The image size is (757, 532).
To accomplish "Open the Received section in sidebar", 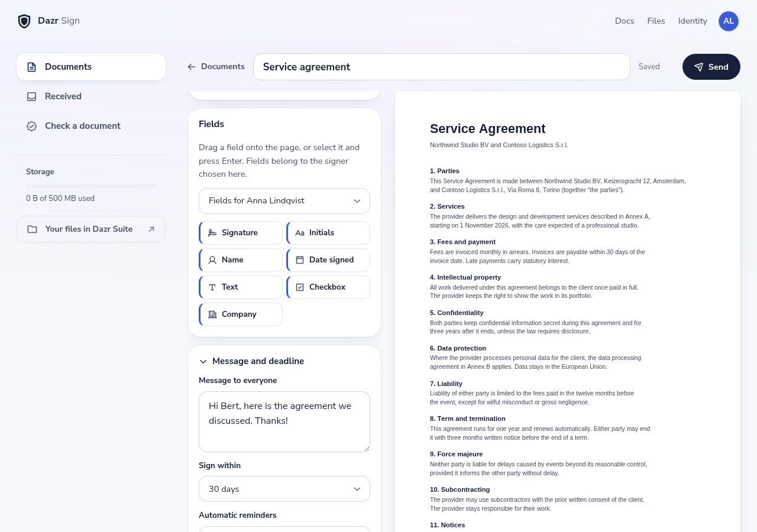I will click(91, 96).
